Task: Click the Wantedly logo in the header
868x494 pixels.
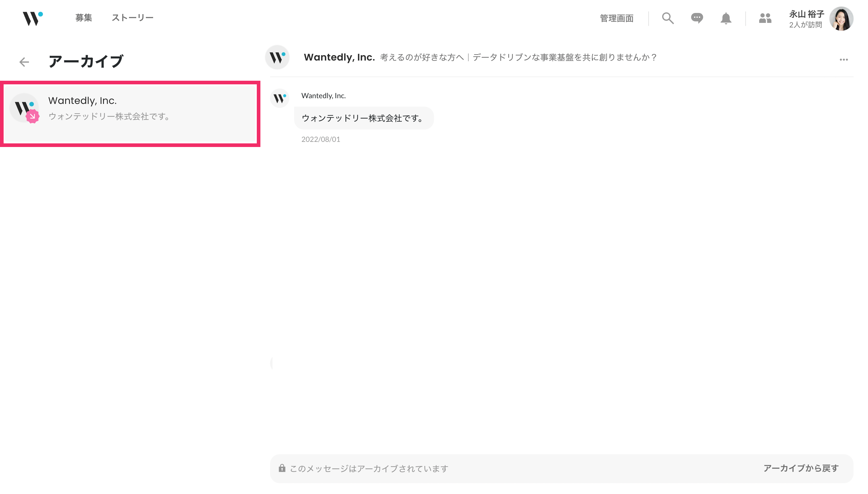Action: point(32,19)
